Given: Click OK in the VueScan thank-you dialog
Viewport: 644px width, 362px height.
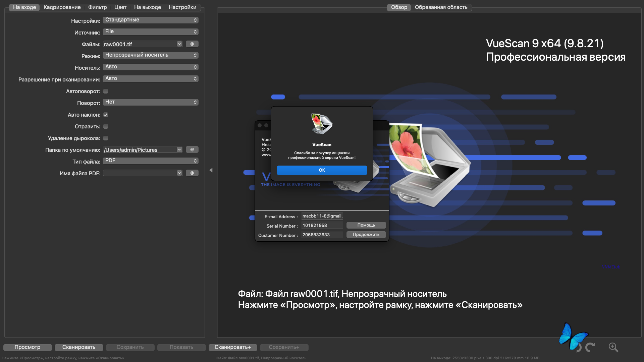Looking at the screenshot, I should (x=322, y=170).
